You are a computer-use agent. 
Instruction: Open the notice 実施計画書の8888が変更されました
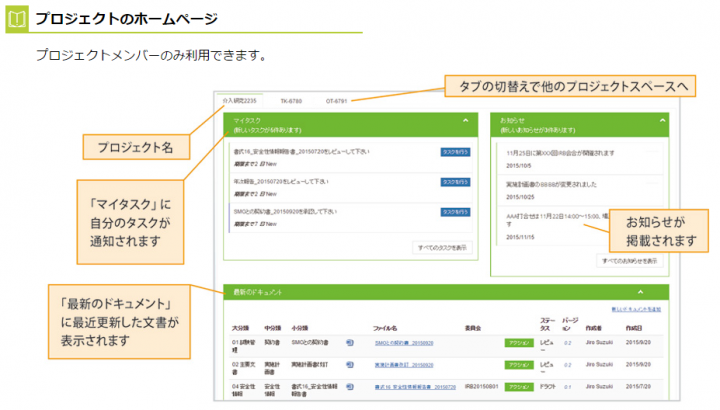551,184
